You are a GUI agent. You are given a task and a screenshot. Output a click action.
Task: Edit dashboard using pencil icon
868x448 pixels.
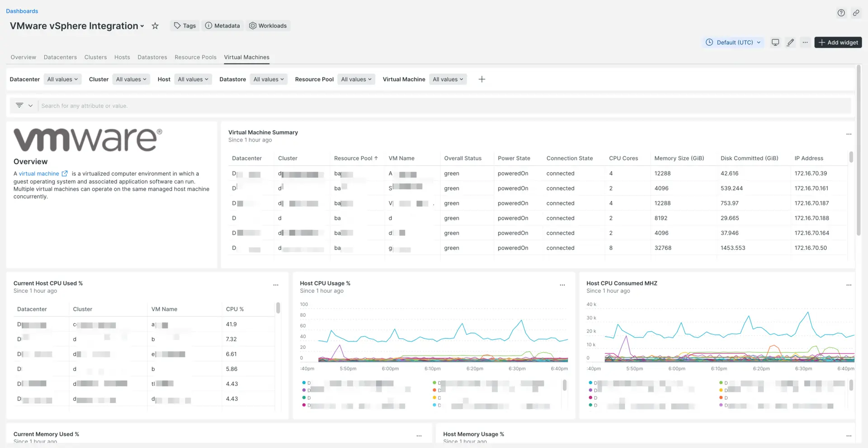tap(790, 42)
